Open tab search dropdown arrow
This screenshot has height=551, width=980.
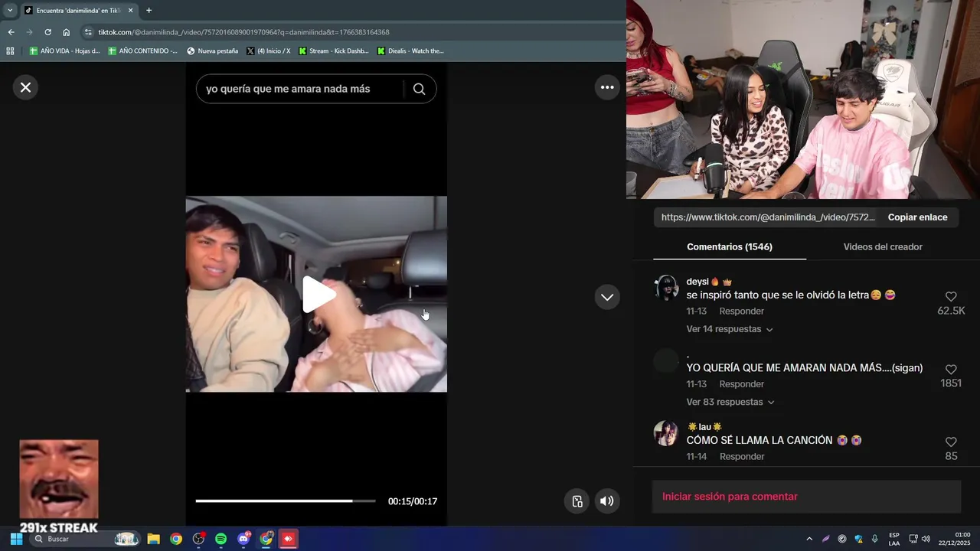pyautogui.click(x=10, y=10)
